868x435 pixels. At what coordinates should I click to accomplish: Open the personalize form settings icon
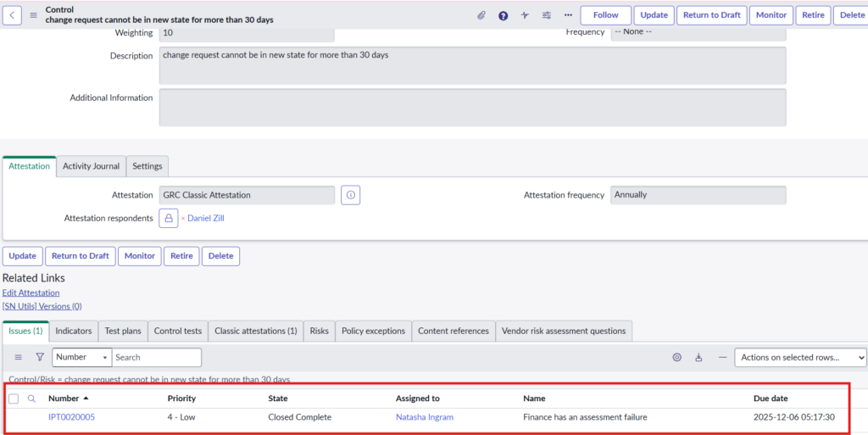coord(547,15)
